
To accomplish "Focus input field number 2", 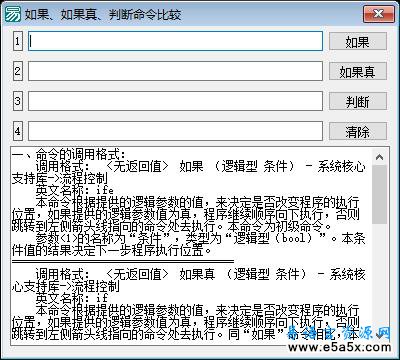I will click(175, 71).
